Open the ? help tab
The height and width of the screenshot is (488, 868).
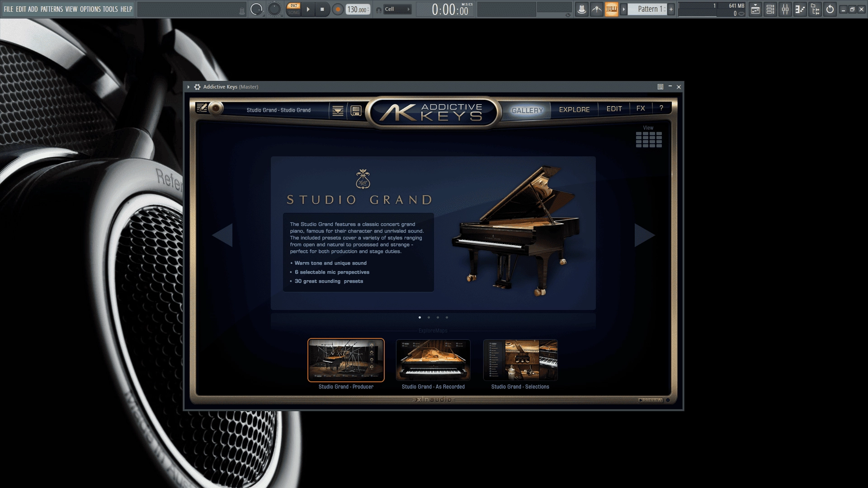pos(661,108)
